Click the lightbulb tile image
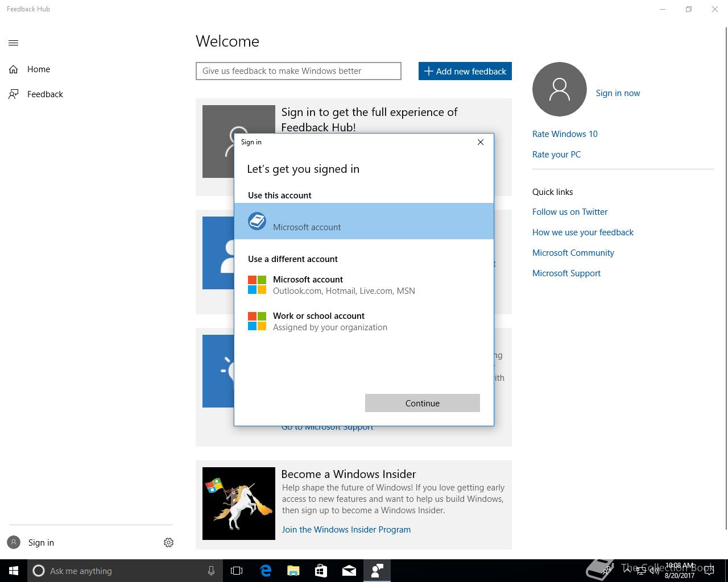This screenshot has height=582, width=728. pos(218,371)
